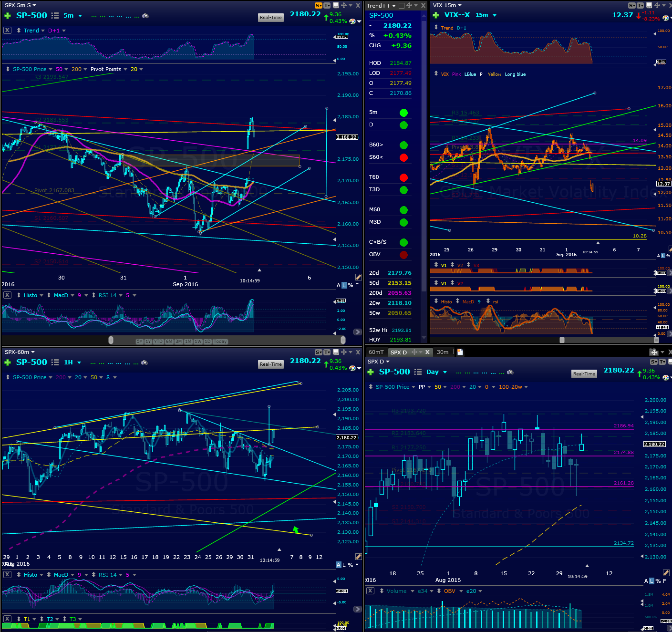The width and height of the screenshot is (672, 632).
Task: Remove Trend study pane with X box
Action: point(7,30)
